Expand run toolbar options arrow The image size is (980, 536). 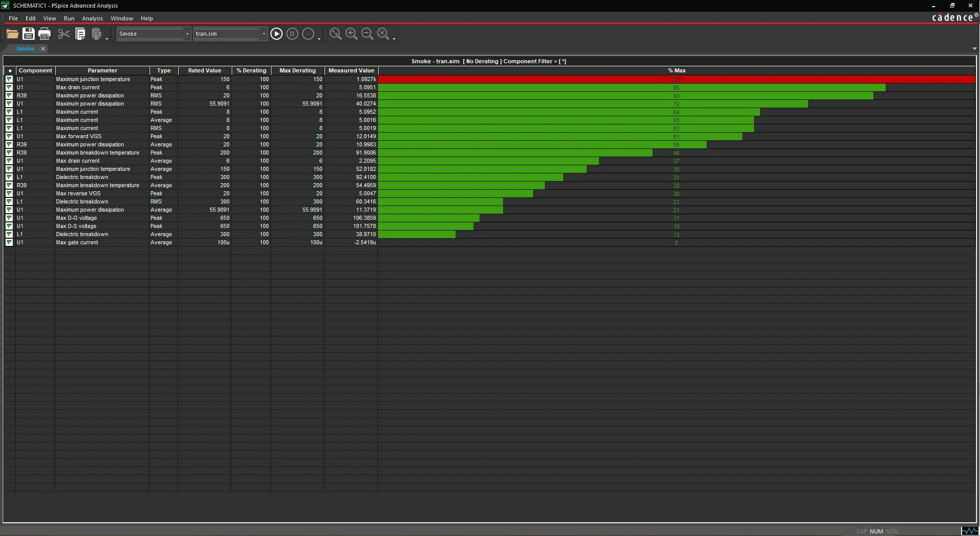319,39
